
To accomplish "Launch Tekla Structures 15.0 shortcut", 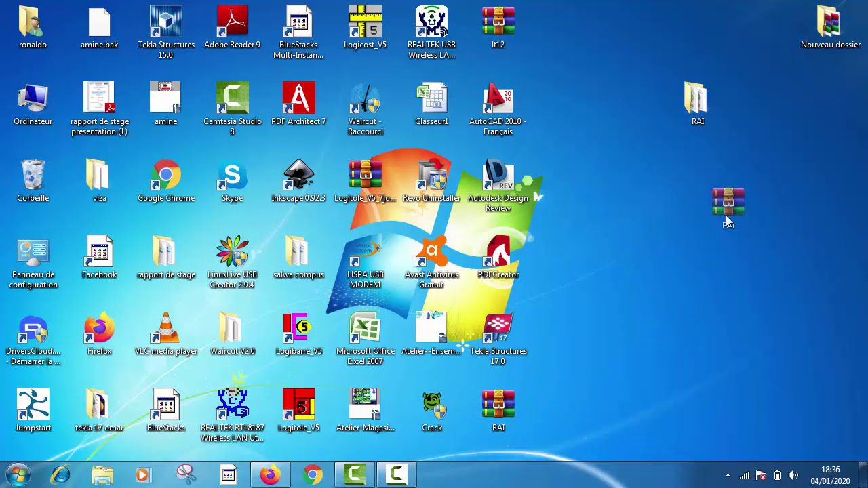I will 165,22.
